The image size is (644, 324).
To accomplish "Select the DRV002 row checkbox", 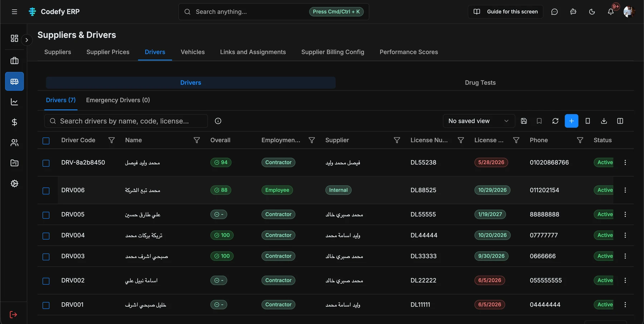I will pos(46,281).
